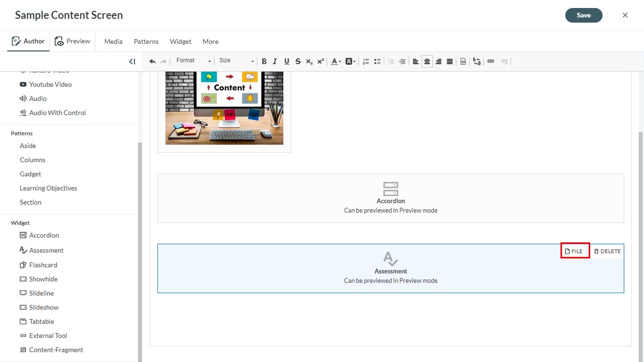Image resolution: width=644 pixels, height=362 pixels.
Task: Toggle underline formatting
Action: (x=286, y=61)
